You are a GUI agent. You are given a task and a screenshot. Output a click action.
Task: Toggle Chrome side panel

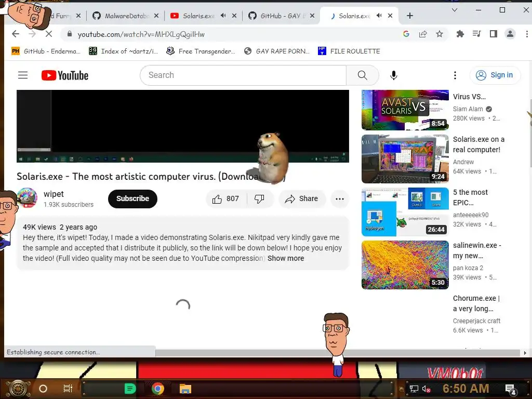(494, 34)
